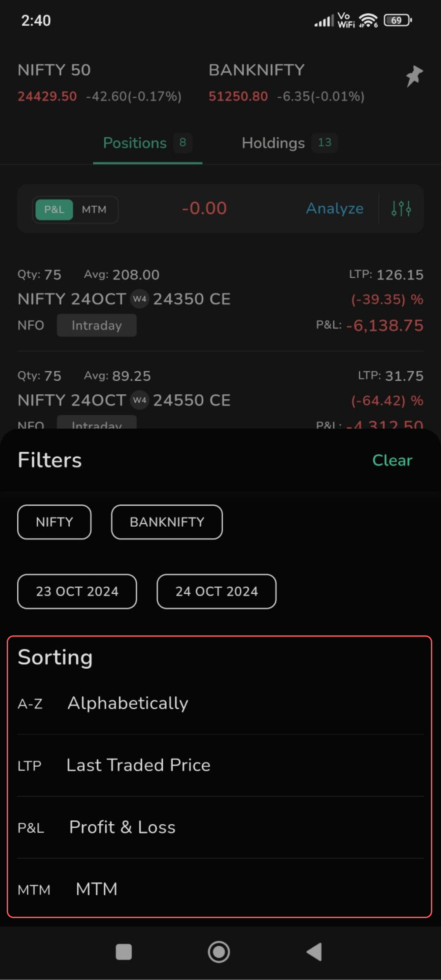Sort by Last Traded Price
This screenshot has width=441, height=980.
click(138, 765)
